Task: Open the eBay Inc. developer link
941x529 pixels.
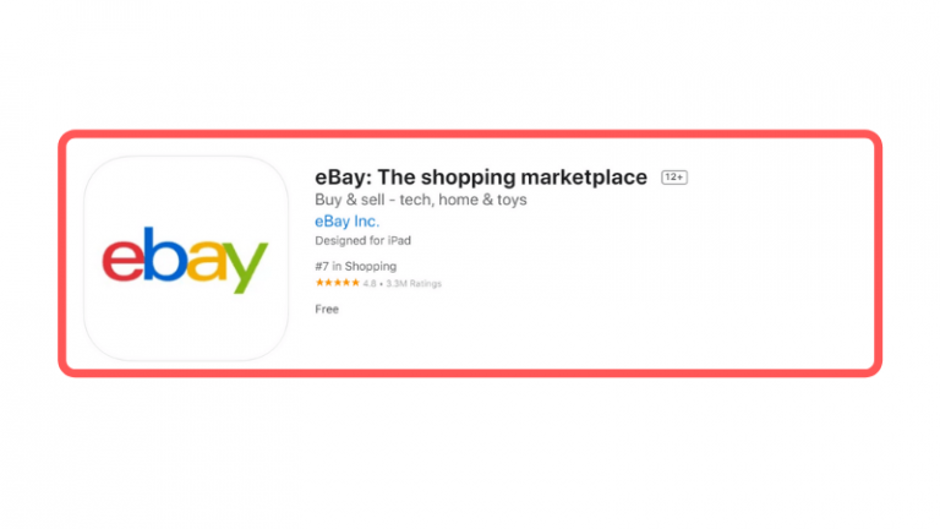Action: [347, 221]
